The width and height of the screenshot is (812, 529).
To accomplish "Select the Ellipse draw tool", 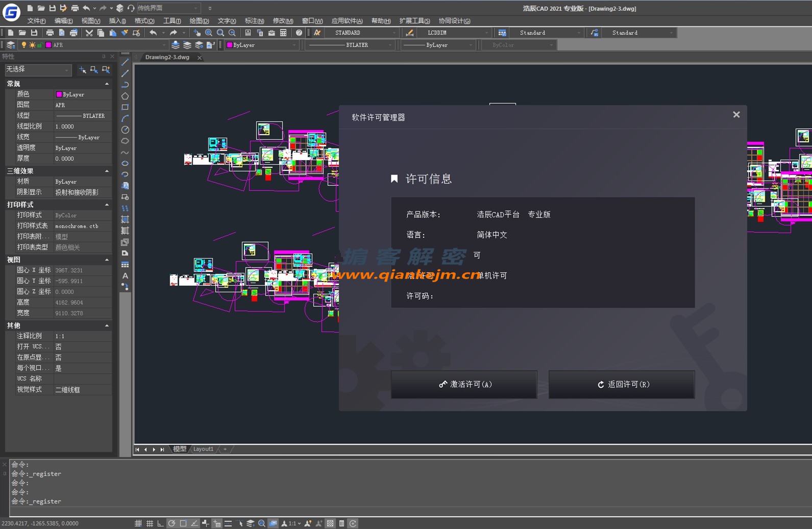I will 125,163.
